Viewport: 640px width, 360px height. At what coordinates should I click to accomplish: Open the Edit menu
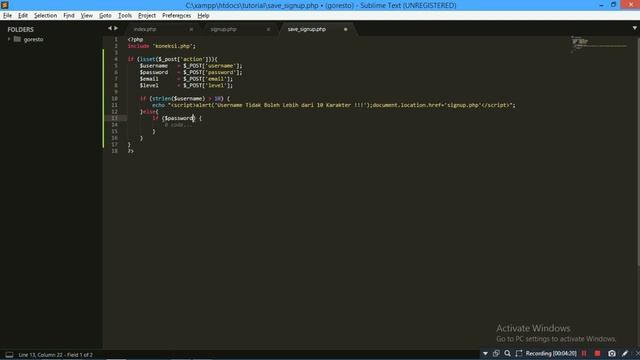click(x=23, y=16)
